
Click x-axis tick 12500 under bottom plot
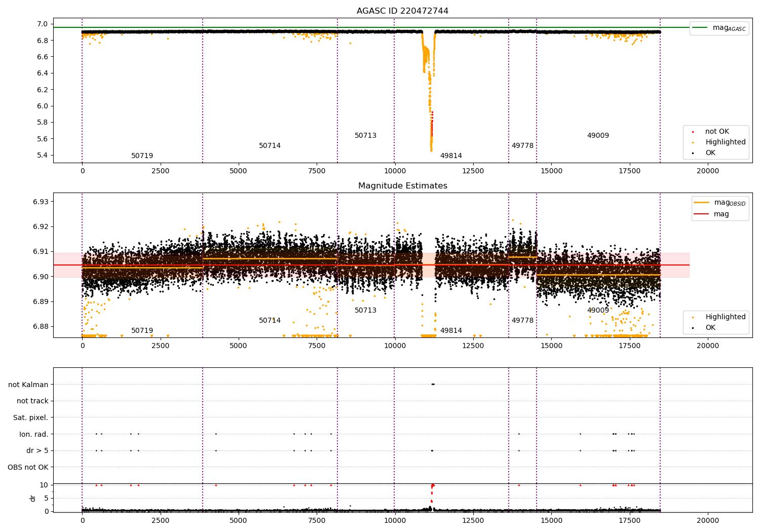point(473,520)
